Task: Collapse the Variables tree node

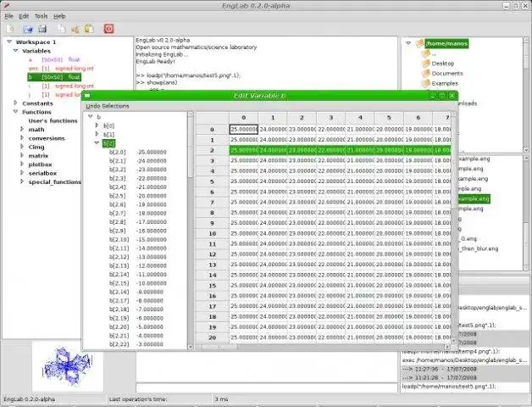Action: [x=15, y=51]
